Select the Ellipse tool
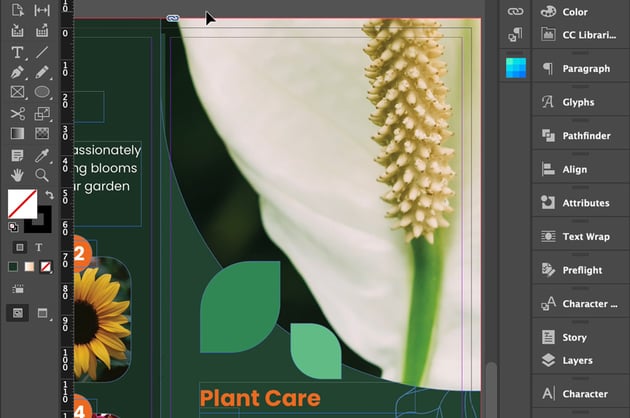The image size is (630, 418). pos(42,92)
